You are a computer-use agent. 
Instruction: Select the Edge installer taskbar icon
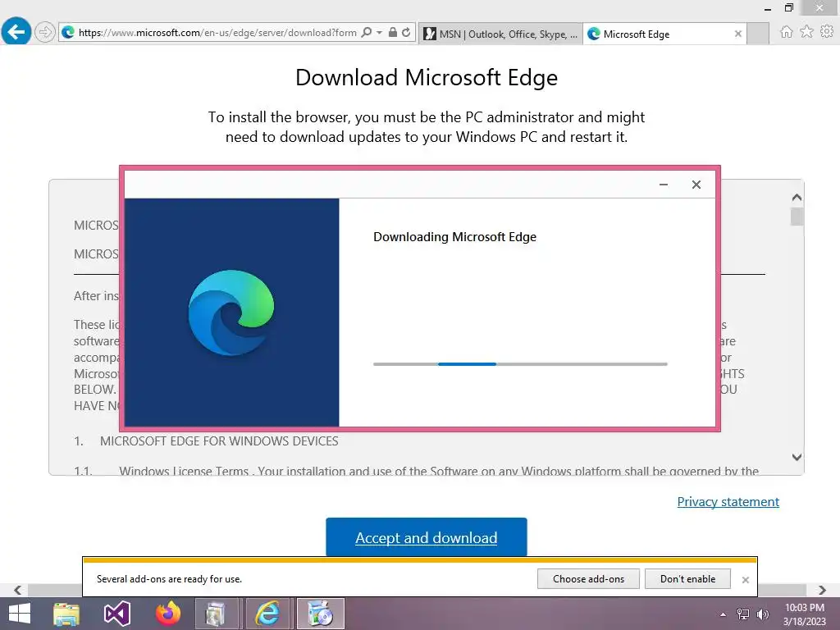[320, 614]
